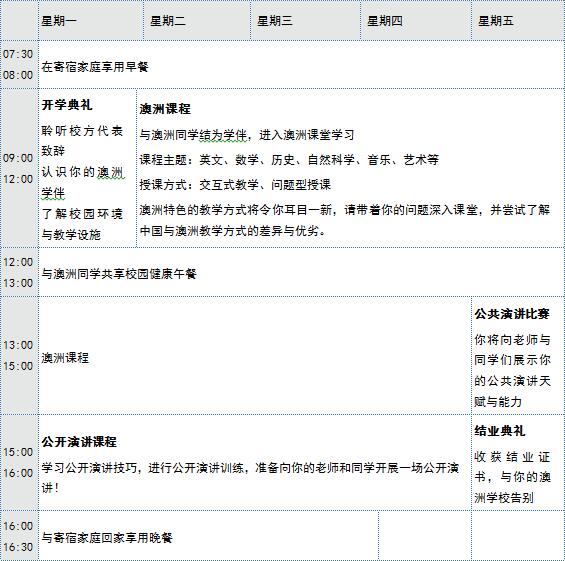Click the 星期三 column header
The height and width of the screenshot is (561, 565).
click(x=306, y=21)
